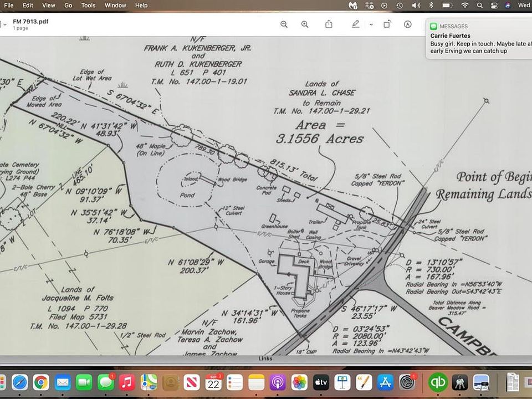Open Keychain Access from the Dock

point(460,382)
